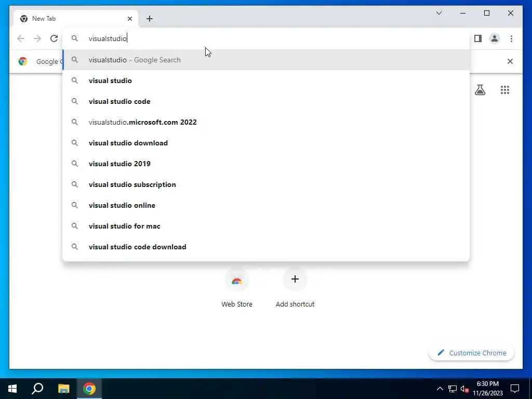Image resolution: width=532 pixels, height=399 pixels.
Task: Click the taskbar clock showing 6:30 PM
Action: 487,389
